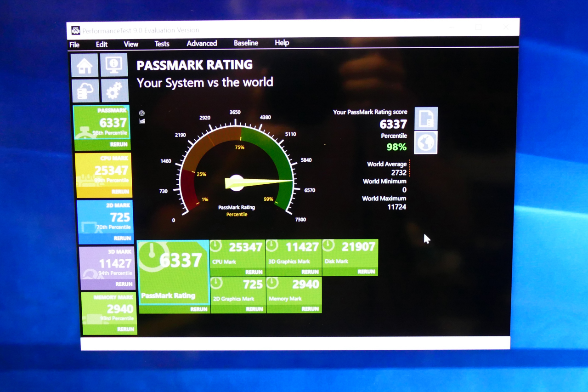This screenshot has height=392, width=588.
Task: Rerun the CPU MARK test from the sidebar
Action: click(120, 192)
